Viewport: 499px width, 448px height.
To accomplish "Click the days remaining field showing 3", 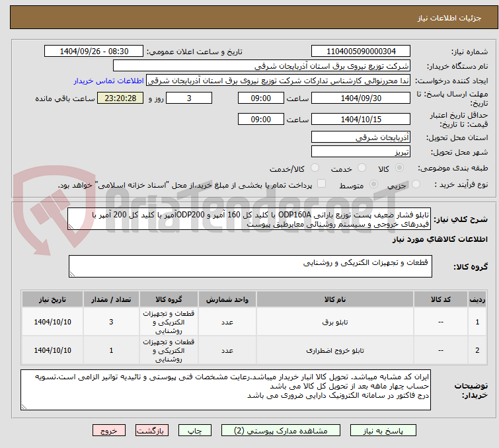I will tap(189, 98).
